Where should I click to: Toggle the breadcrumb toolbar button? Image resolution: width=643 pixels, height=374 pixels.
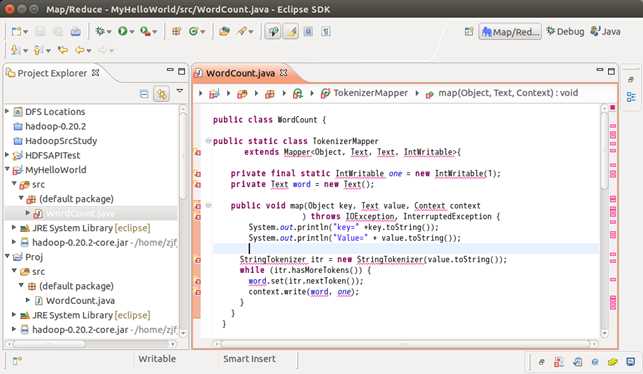(273, 32)
